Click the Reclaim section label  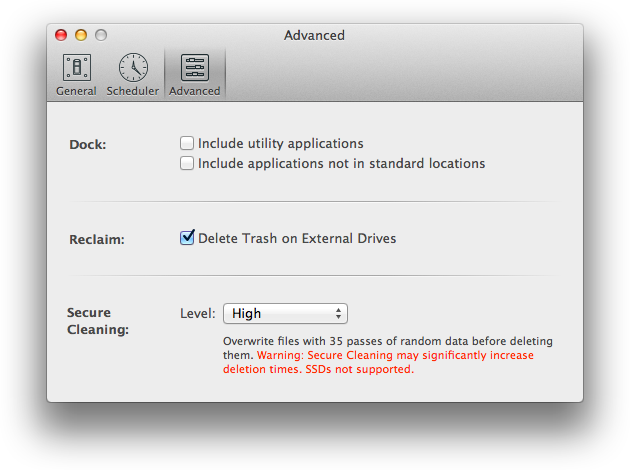tap(96, 239)
